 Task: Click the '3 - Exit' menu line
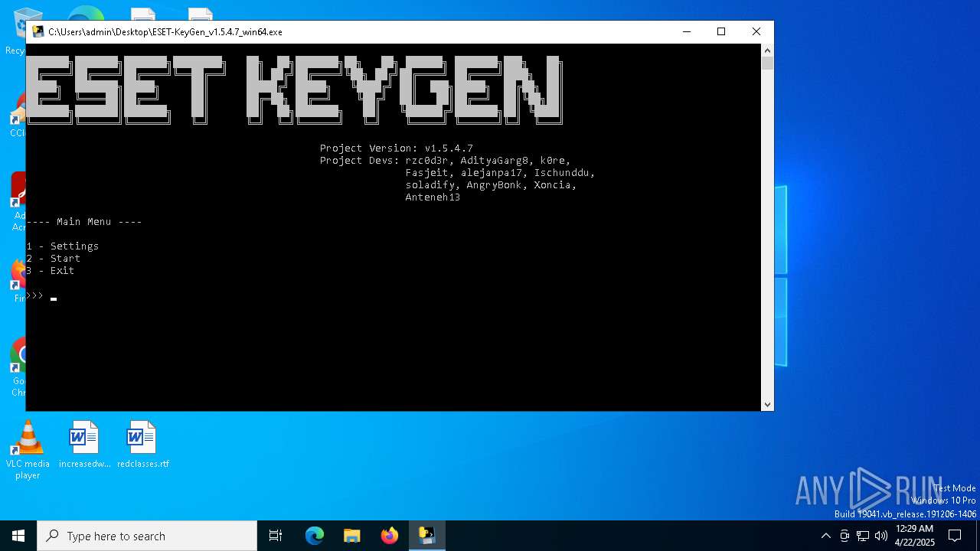pos(51,270)
